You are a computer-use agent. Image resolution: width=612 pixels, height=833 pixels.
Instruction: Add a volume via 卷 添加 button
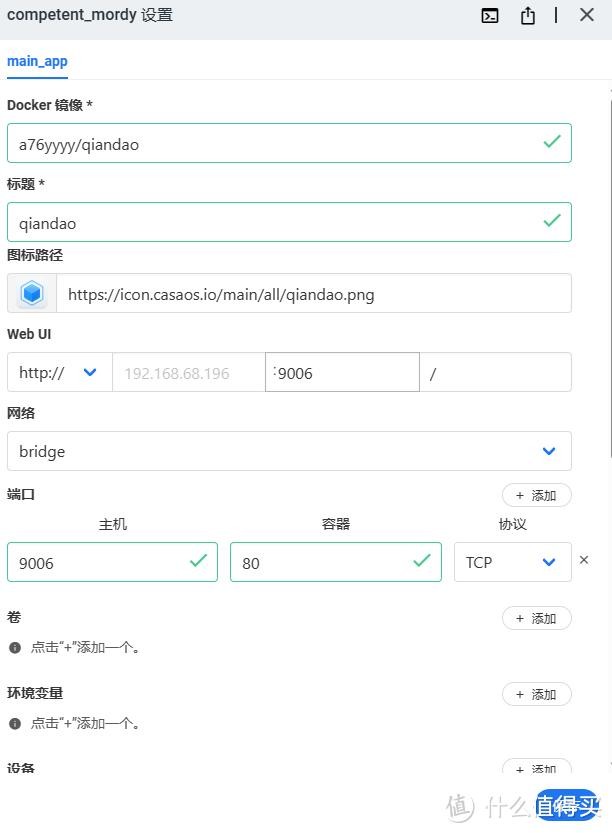click(x=537, y=618)
